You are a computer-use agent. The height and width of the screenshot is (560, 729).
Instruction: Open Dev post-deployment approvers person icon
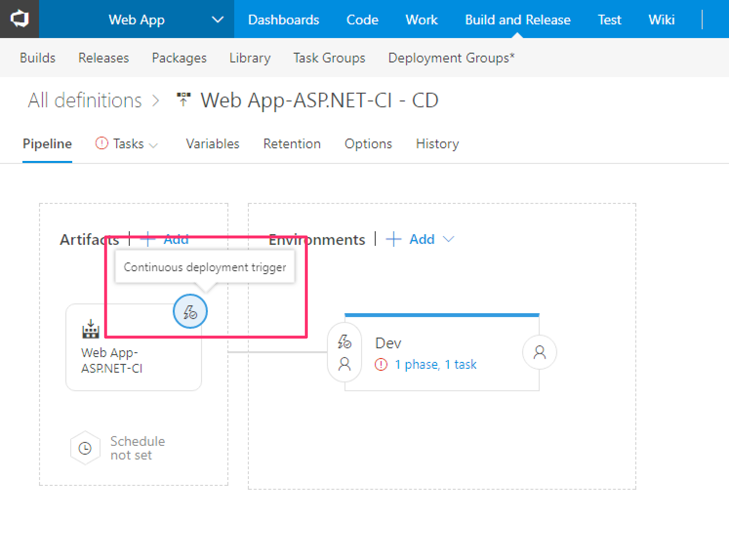(540, 352)
